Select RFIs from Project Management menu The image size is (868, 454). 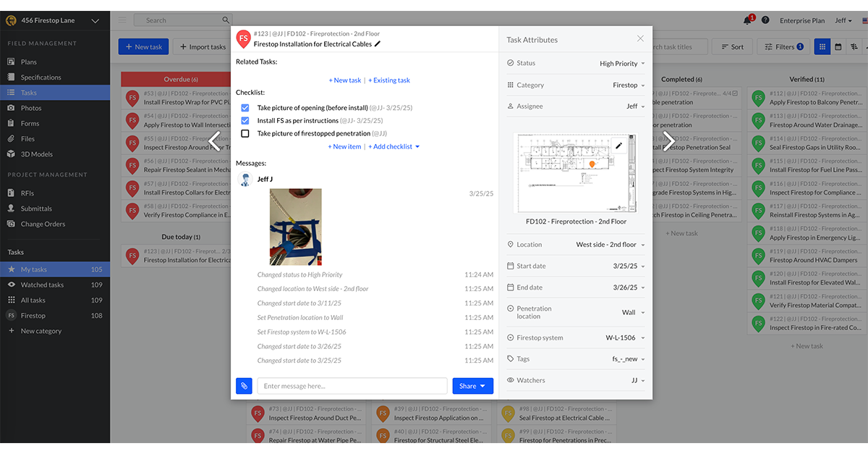tap(27, 193)
